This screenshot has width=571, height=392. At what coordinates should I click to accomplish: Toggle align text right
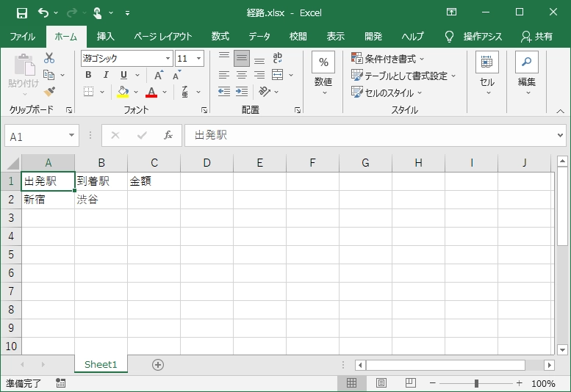click(x=259, y=75)
